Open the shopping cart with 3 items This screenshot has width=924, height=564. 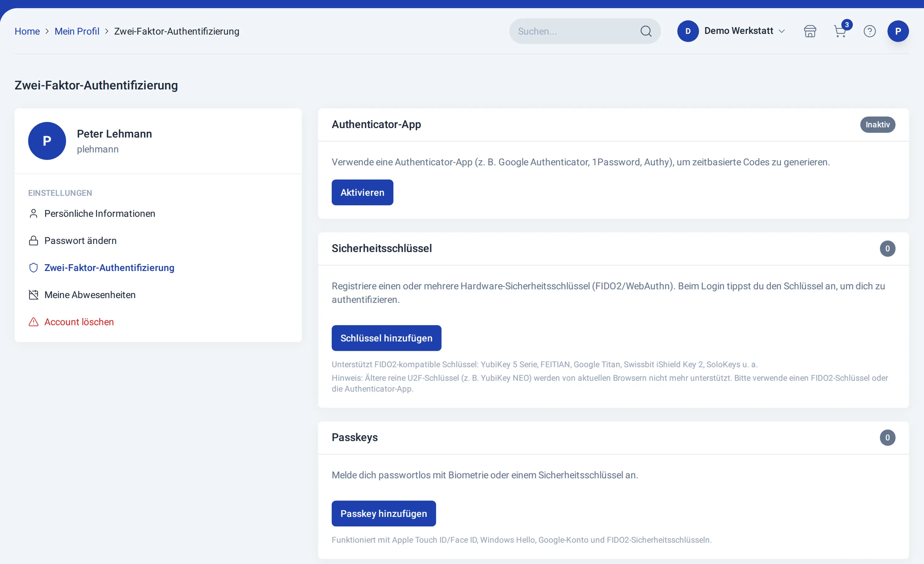840,31
